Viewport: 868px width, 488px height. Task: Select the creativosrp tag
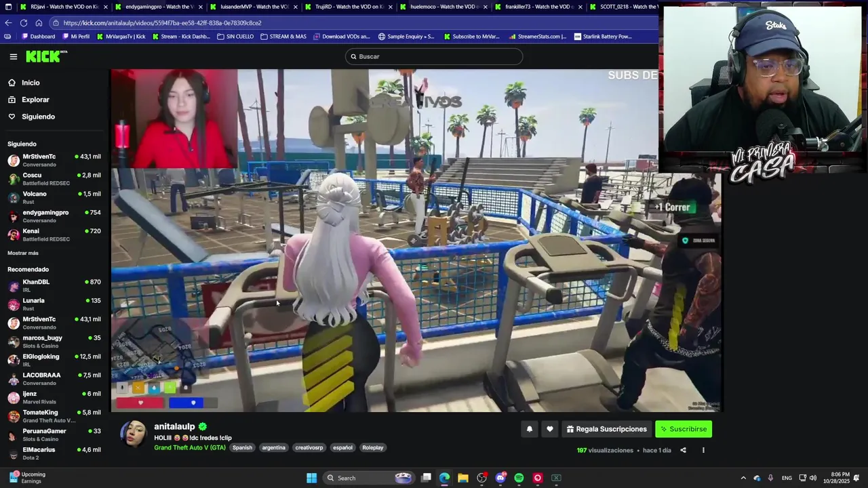point(309,448)
